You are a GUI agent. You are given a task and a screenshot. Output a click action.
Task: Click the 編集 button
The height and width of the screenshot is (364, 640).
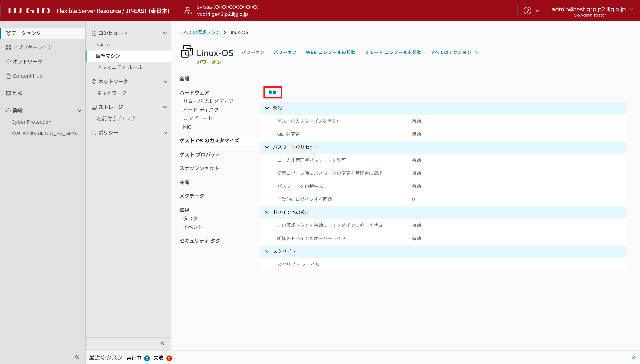point(273,92)
